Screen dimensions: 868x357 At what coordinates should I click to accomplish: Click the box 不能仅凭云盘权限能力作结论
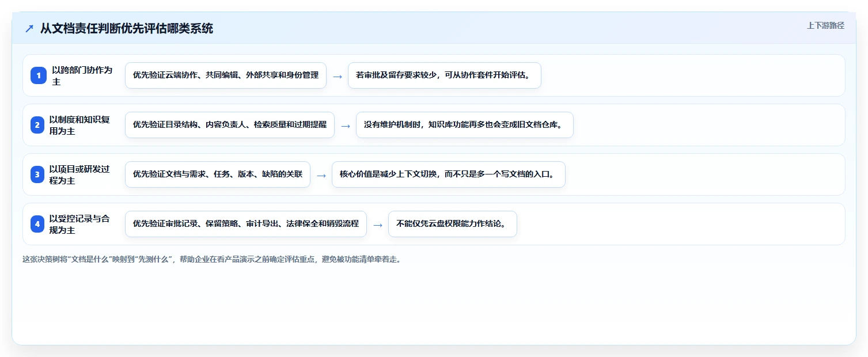point(453,224)
